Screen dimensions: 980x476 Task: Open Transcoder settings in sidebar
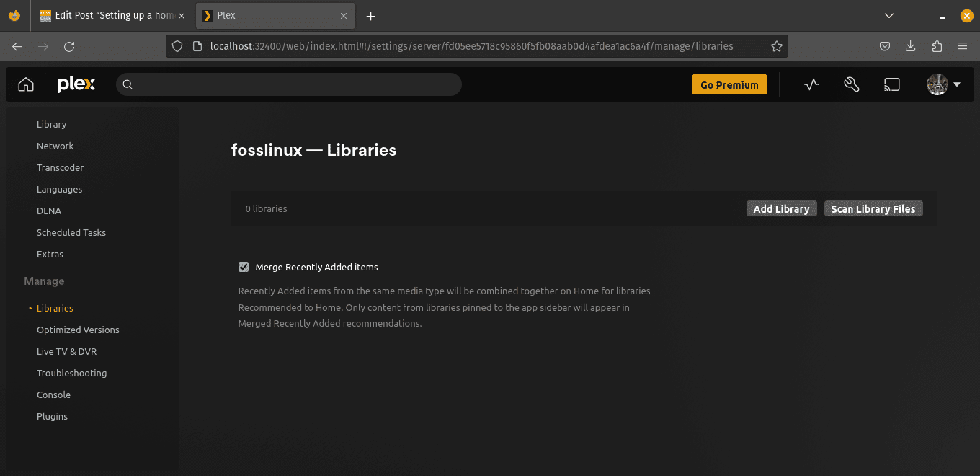click(60, 167)
